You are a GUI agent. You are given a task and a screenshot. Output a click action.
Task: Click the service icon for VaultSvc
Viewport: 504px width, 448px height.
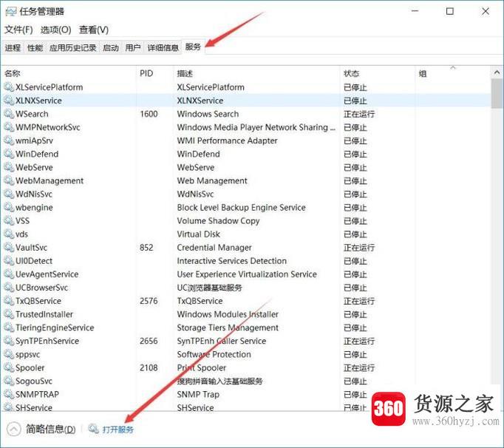tap(9, 248)
